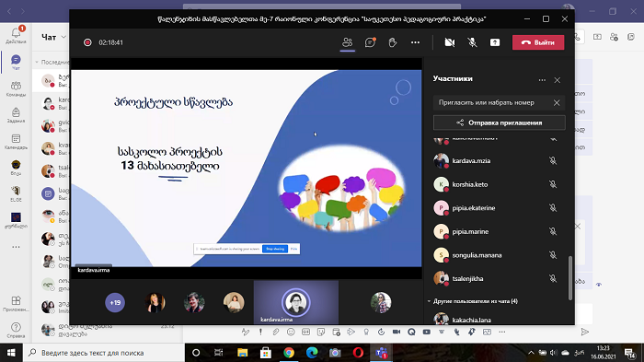Show hidden system tray icons chevron
The width and height of the screenshot is (644, 362).
[531, 353]
